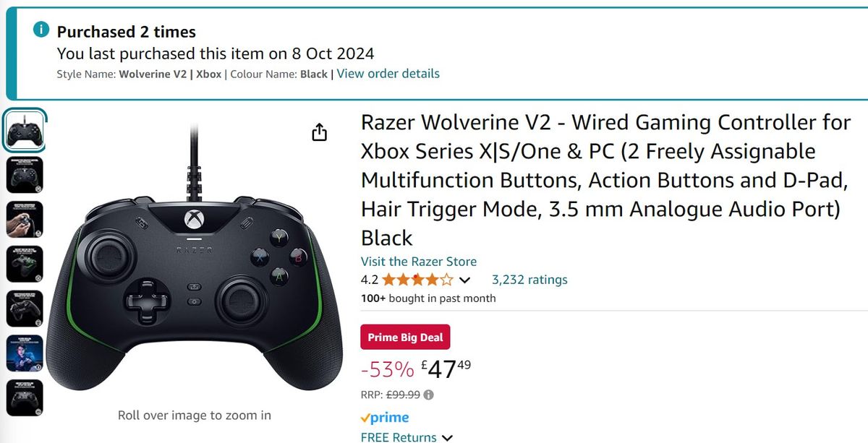The height and width of the screenshot is (443, 868).
Task: Click the Prime Big Deal badge
Action: [405, 337]
